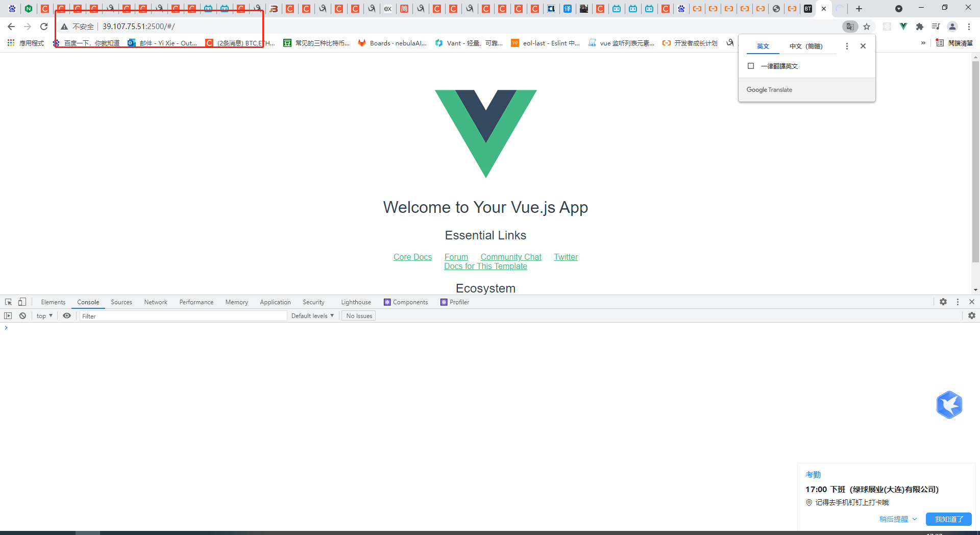Open the Profiler tab
Screen dimensions: 980x535
[x=455, y=302]
